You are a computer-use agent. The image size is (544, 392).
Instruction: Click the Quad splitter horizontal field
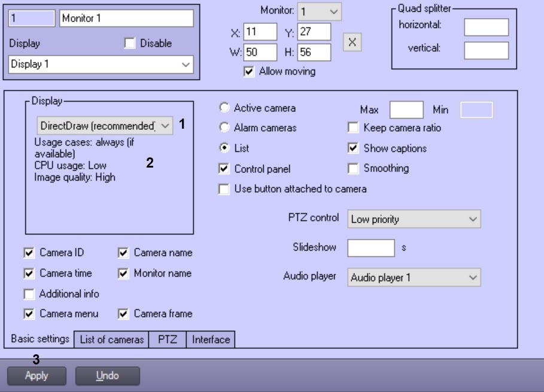(487, 27)
